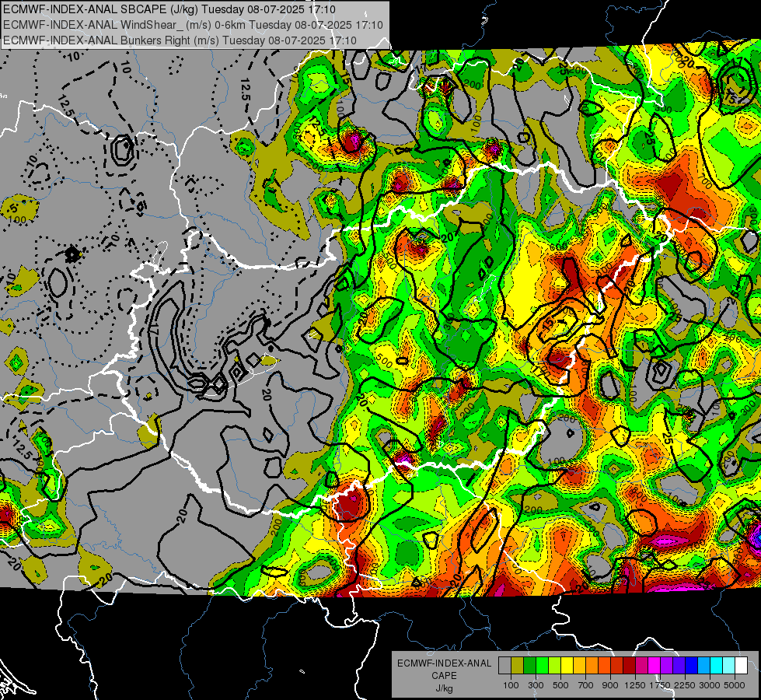
Task: Click the Bunkers Right (m/s) title line
Action: pos(180,40)
